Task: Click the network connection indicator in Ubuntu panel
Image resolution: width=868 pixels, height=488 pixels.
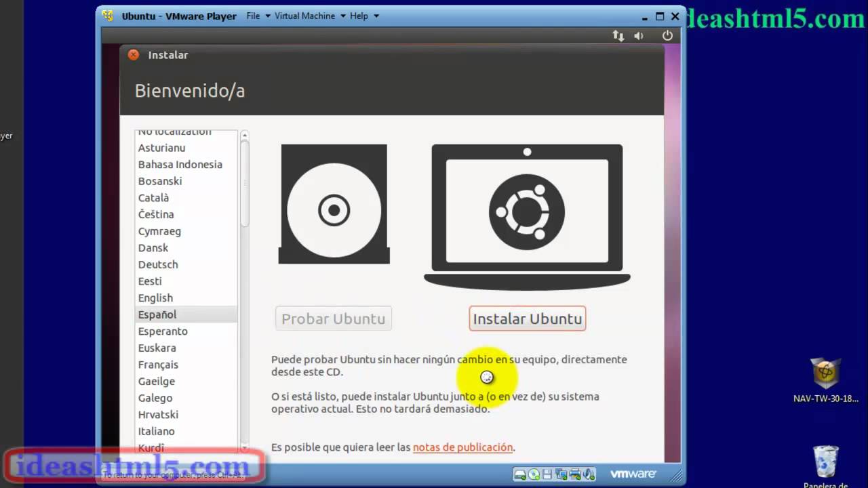Action: [x=618, y=36]
